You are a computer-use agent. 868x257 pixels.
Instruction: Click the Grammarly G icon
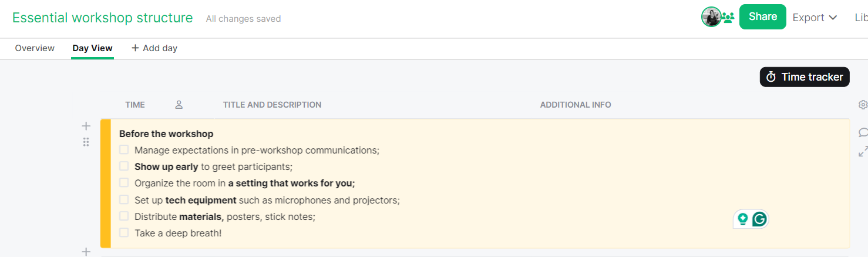(759, 219)
